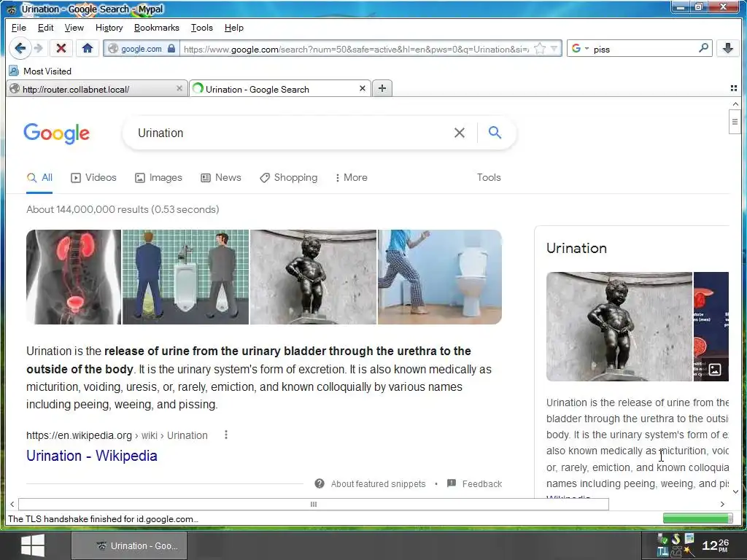Viewport: 747px width, 560px height.
Task: Click horizontal scrollbar thumb
Action: (314, 504)
